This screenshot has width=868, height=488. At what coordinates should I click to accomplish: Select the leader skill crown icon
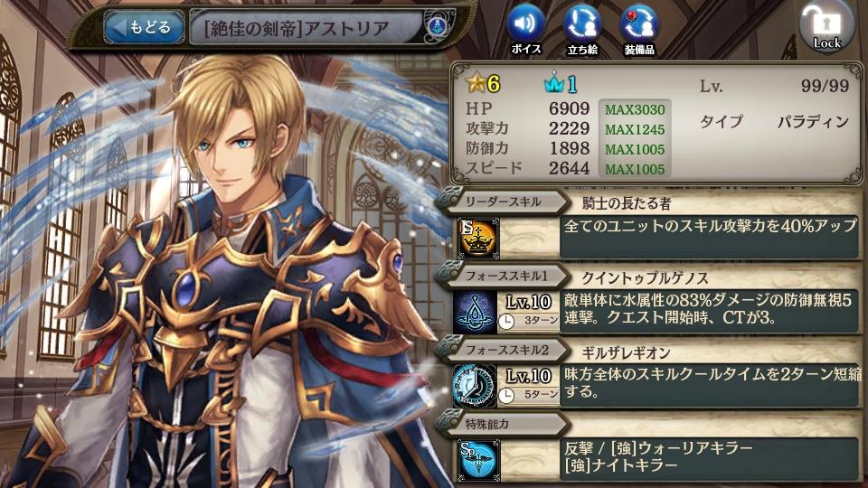click(x=477, y=239)
